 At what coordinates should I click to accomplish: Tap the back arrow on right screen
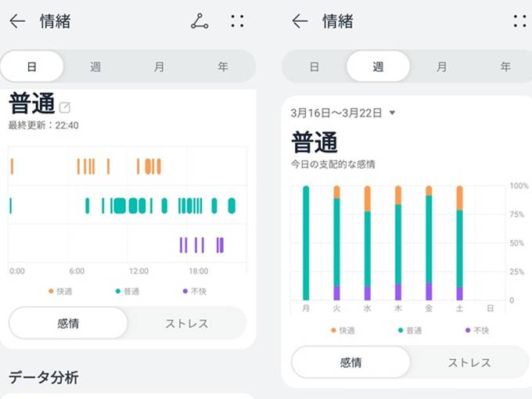[x=300, y=22]
